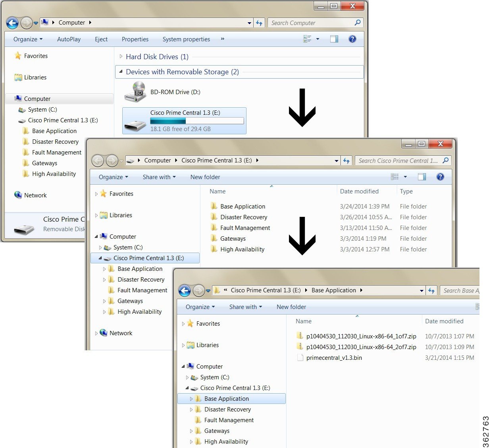Sort by Type column in middle window
Image resolution: width=489 pixels, height=448 pixels.
click(x=406, y=191)
